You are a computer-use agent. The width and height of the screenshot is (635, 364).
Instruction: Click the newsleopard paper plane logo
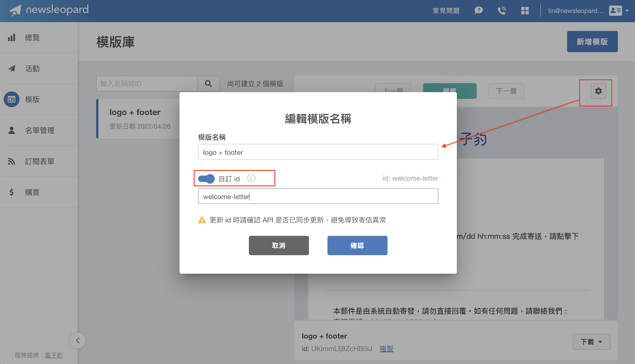15,10
